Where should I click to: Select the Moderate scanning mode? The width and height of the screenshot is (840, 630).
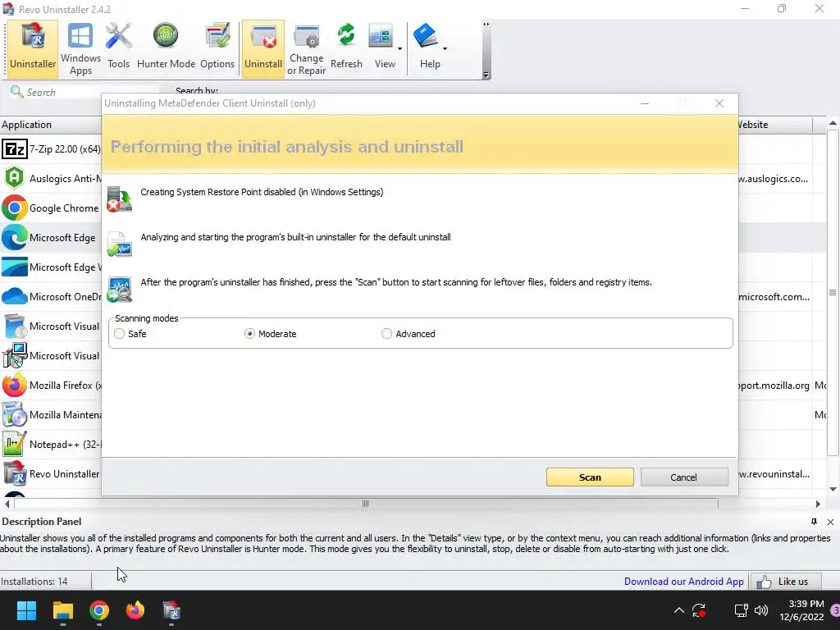(x=249, y=334)
